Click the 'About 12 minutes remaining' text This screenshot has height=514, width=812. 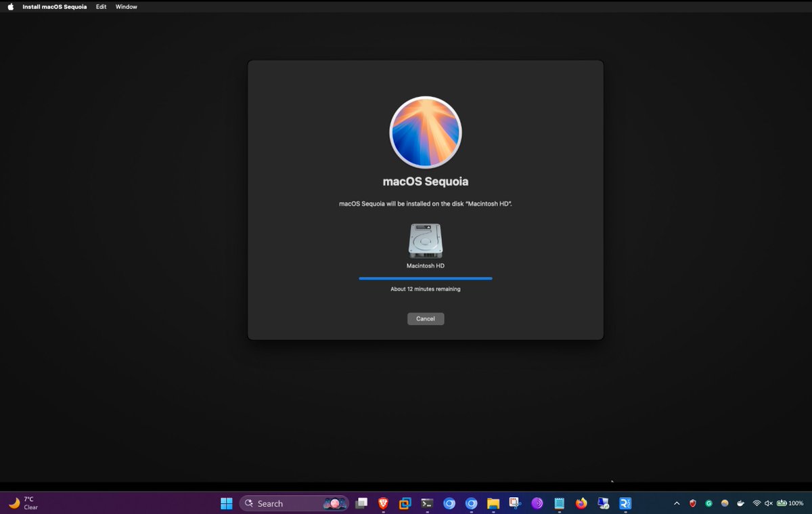click(426, 289)
